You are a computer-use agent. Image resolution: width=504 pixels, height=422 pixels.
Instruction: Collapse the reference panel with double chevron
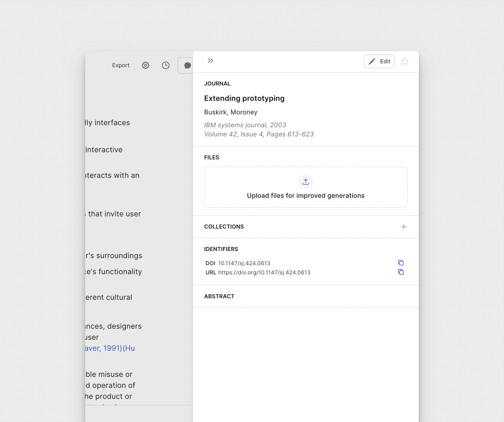[x=210, y=61]
